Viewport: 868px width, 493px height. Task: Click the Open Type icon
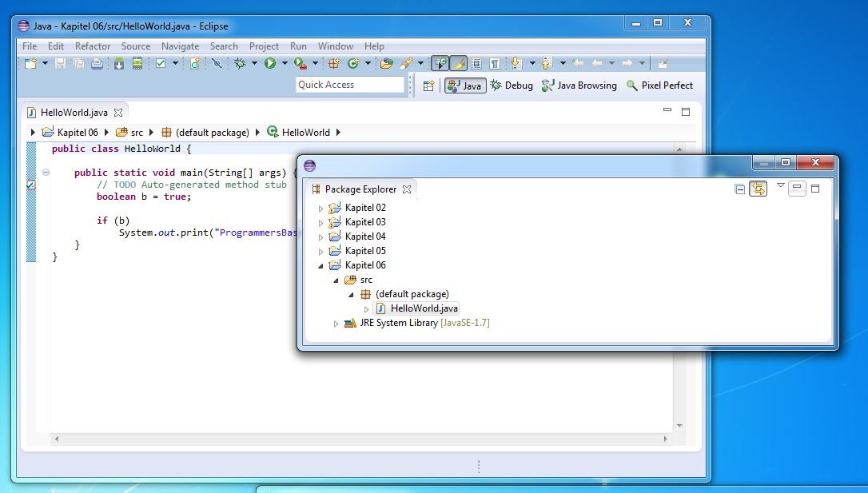click(x=386, y=64)
